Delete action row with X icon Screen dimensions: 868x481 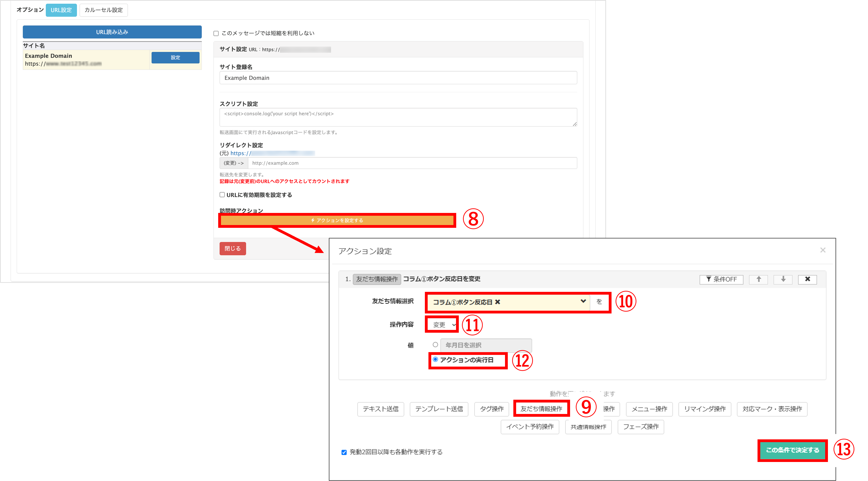pyautogui.click(x=807, y=279)
